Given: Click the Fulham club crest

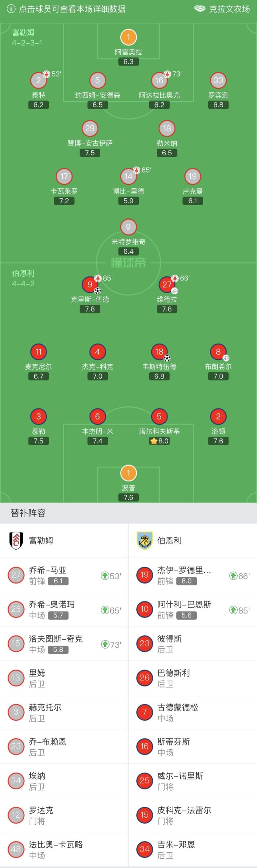Looking at the screenshot, I should (16, 540).
